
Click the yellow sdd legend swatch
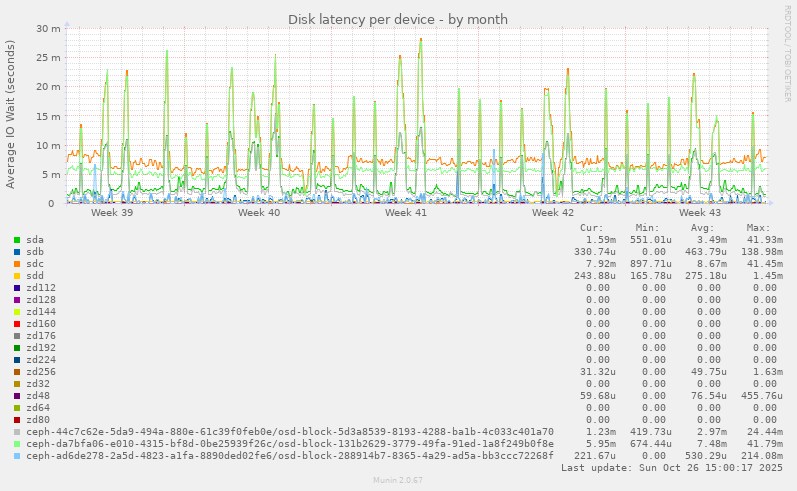click(17, 276)
